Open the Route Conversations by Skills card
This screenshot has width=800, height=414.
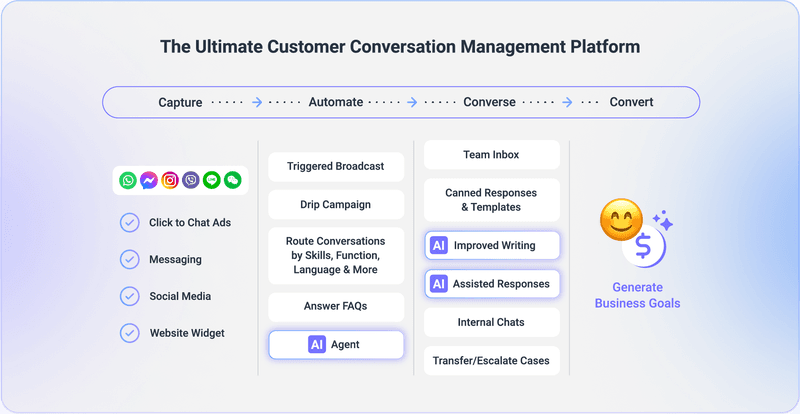tap(336, 255)
